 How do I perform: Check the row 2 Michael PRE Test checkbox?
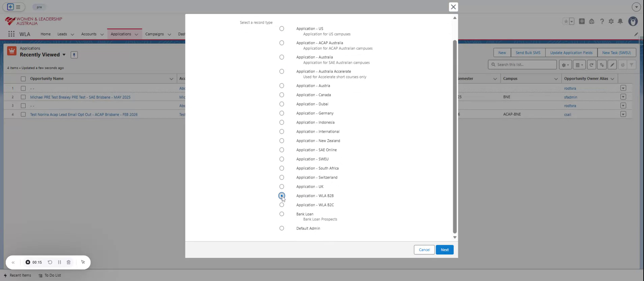pos(23,97)
